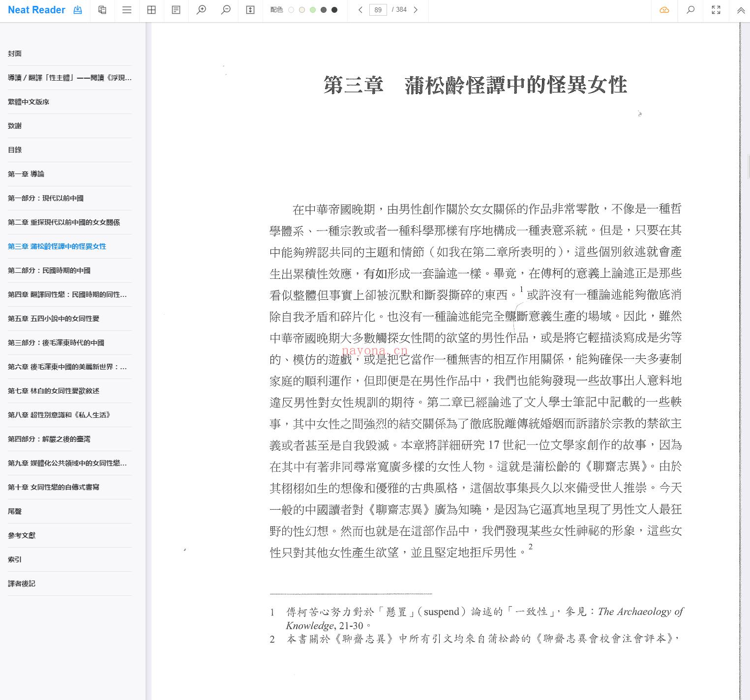Select the white color theme swatch

click(x=291, y=10)
